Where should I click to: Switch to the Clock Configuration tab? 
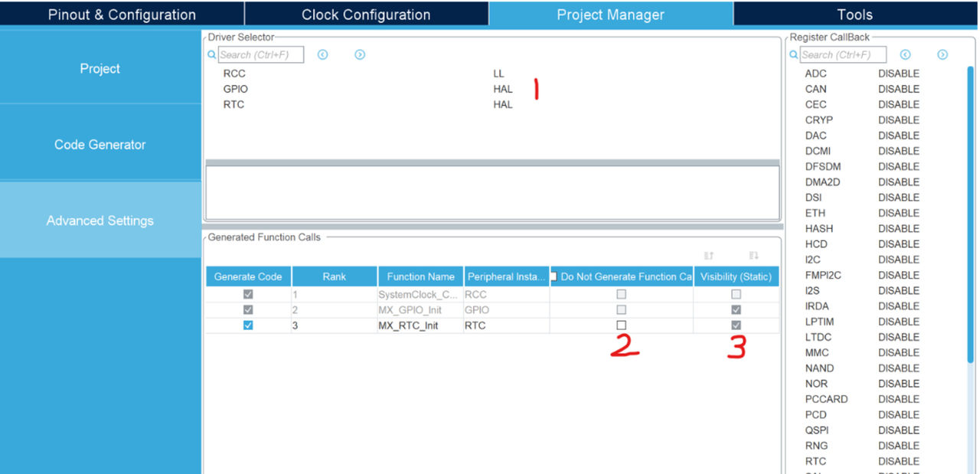pyautogui.click(x=366, y=15)
